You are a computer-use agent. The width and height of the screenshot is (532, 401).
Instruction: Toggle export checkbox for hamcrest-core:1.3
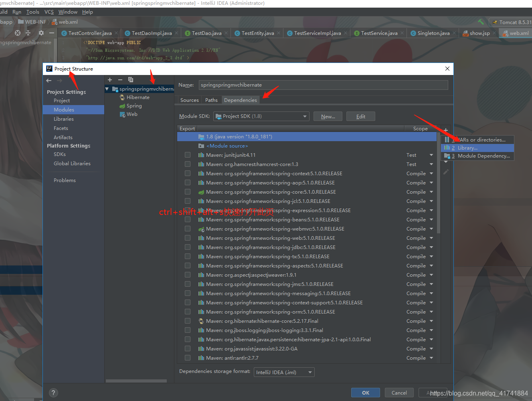click(188, 164)
